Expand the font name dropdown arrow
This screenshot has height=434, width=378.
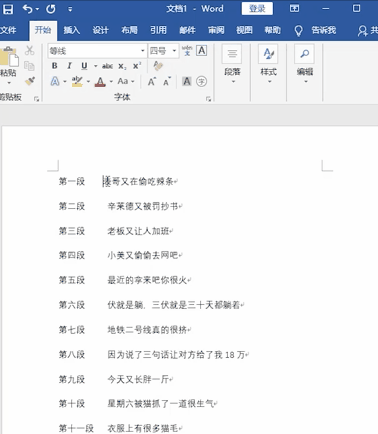point(143,51)
